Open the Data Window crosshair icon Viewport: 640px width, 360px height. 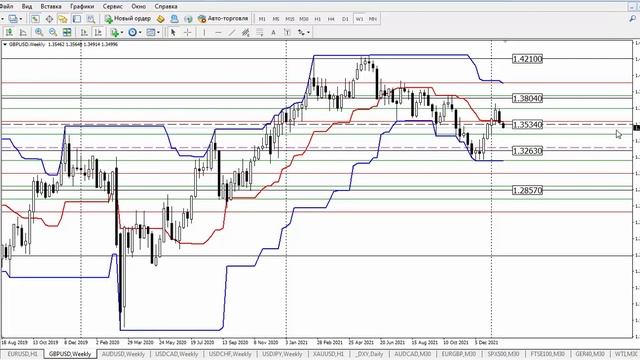[x=49, y=19]
